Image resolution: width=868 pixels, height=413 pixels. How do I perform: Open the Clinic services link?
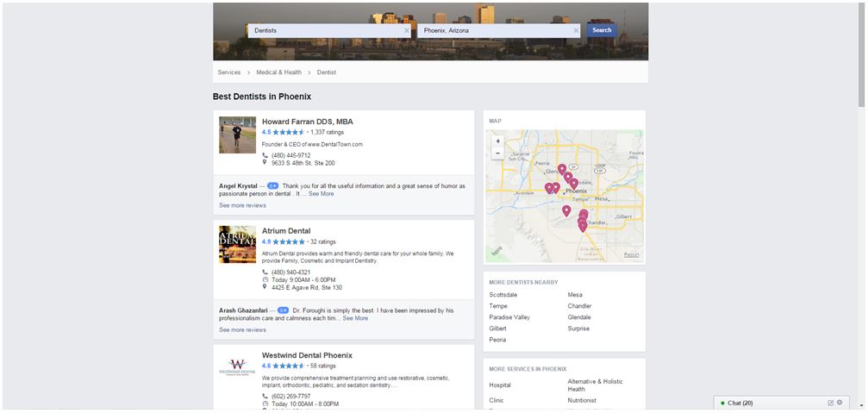tap(496, 400)
